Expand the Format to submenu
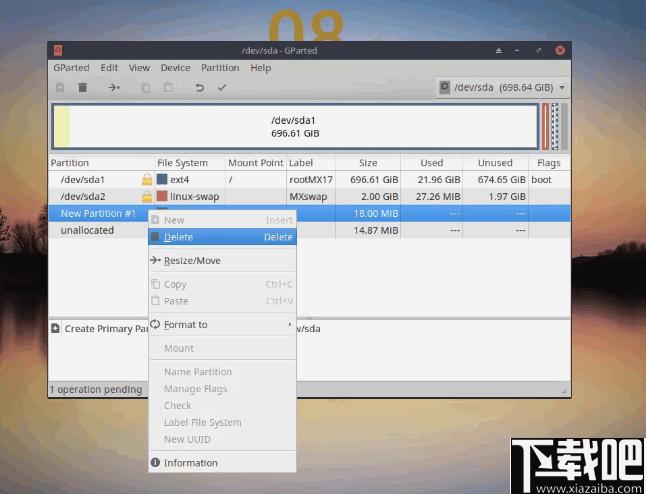Viewport: 646px width, 494px height. (x=222, y=325)
